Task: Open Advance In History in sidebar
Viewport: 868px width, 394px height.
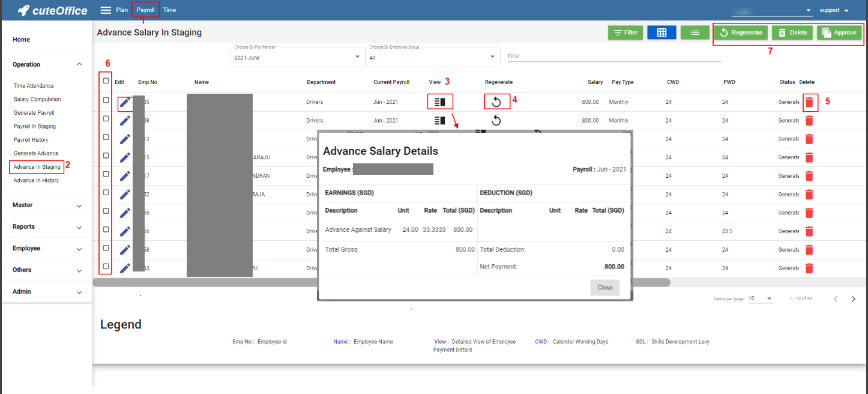Action: coord(36,180)
